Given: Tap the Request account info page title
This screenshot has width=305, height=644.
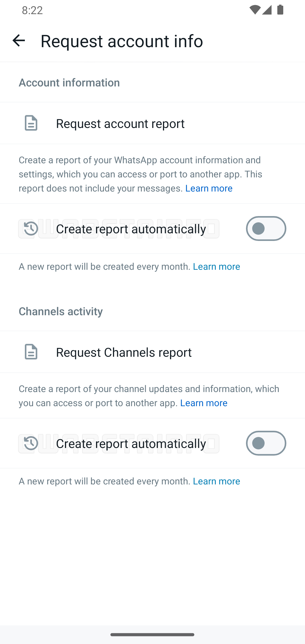Looking at the screenshot, I should click(122, 41).
